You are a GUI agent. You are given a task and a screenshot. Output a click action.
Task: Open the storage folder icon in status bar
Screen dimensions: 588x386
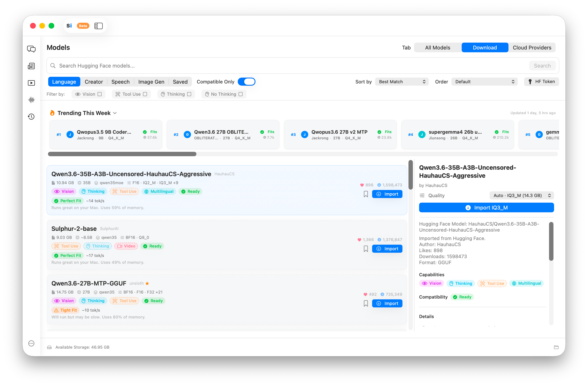click(556, 347)
